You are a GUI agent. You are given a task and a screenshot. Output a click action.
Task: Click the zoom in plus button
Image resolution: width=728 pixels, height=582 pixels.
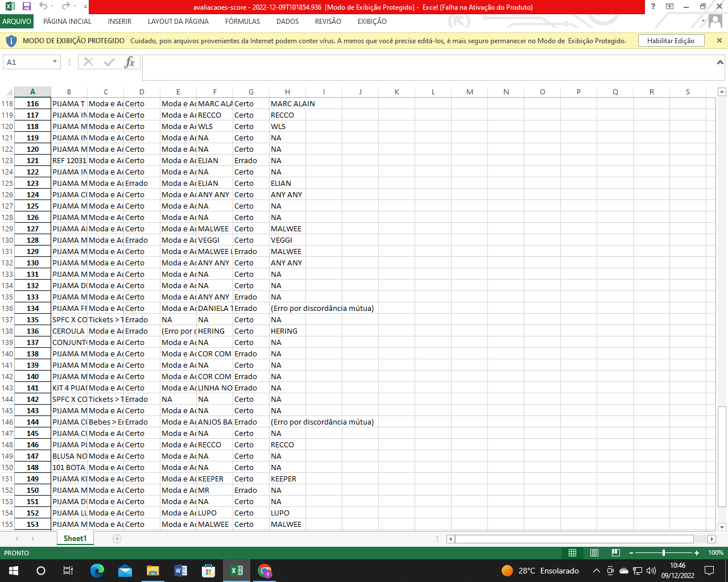pos(697,552)
